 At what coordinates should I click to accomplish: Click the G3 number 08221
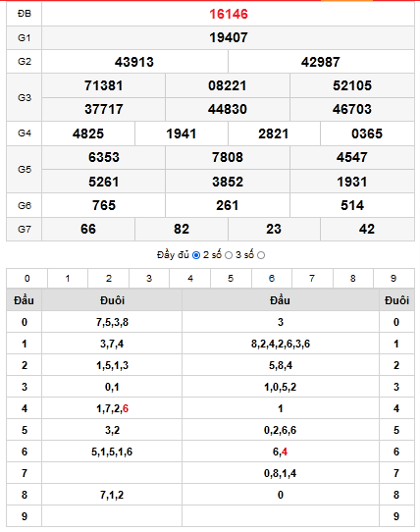coord(228,85)
